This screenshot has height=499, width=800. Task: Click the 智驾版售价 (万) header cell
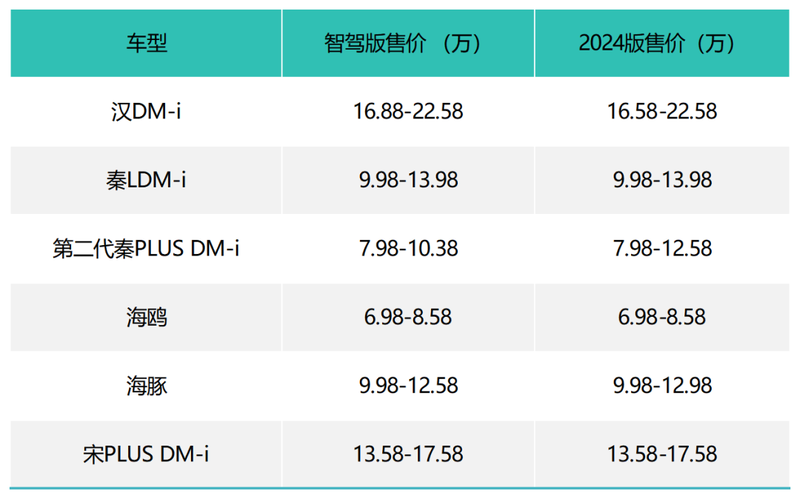408,43
